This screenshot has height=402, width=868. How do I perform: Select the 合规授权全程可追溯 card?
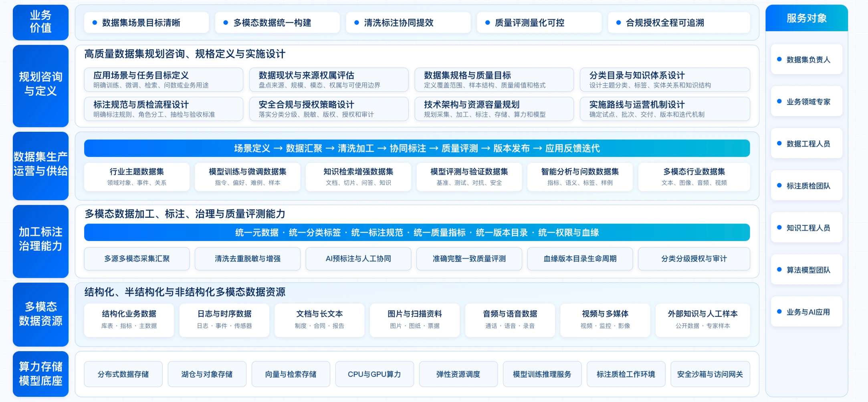click(x=679, y=22)
